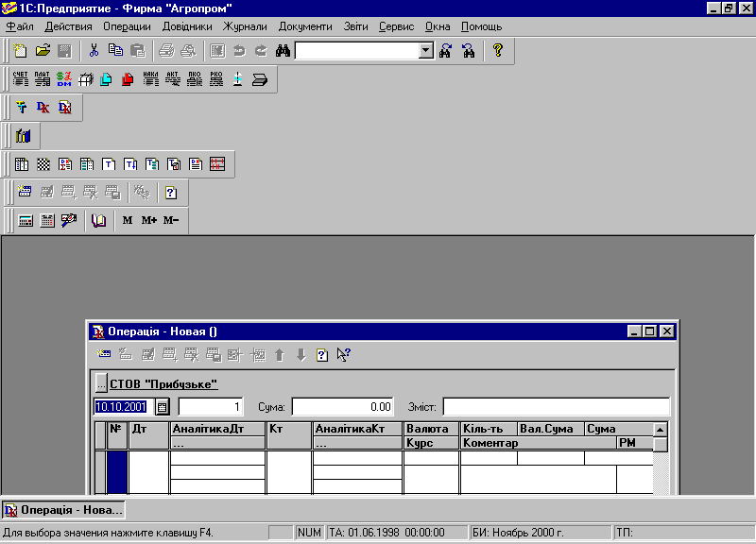The image size is (756, 544).
Task: Click the ellipsis button before СТОВ "Прибузьке"
Action: click(101, 383)
